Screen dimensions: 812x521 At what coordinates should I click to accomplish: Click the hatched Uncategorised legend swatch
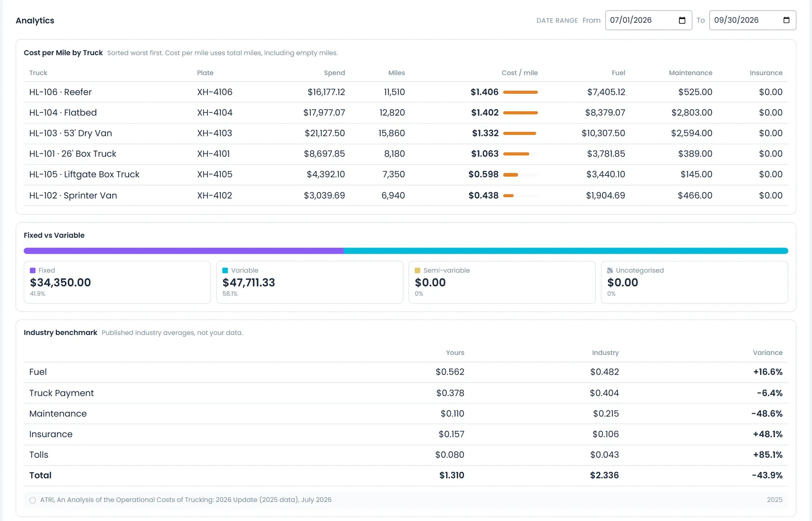point(610,270)
